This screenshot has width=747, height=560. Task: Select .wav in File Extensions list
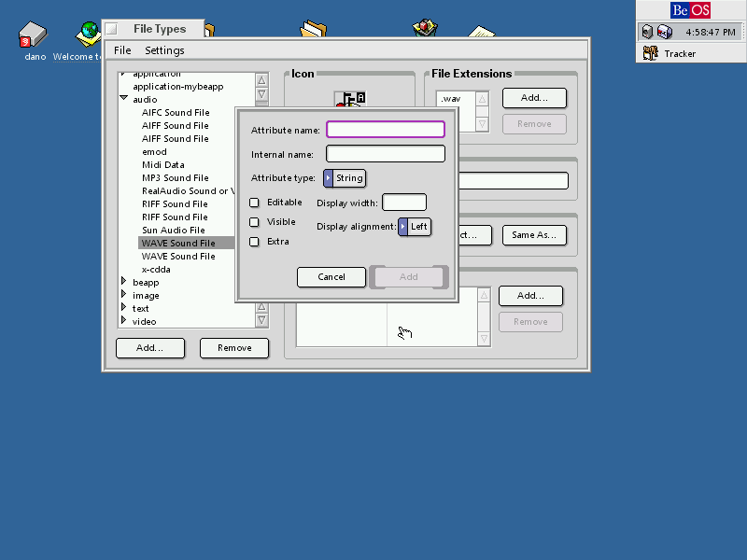451,99
